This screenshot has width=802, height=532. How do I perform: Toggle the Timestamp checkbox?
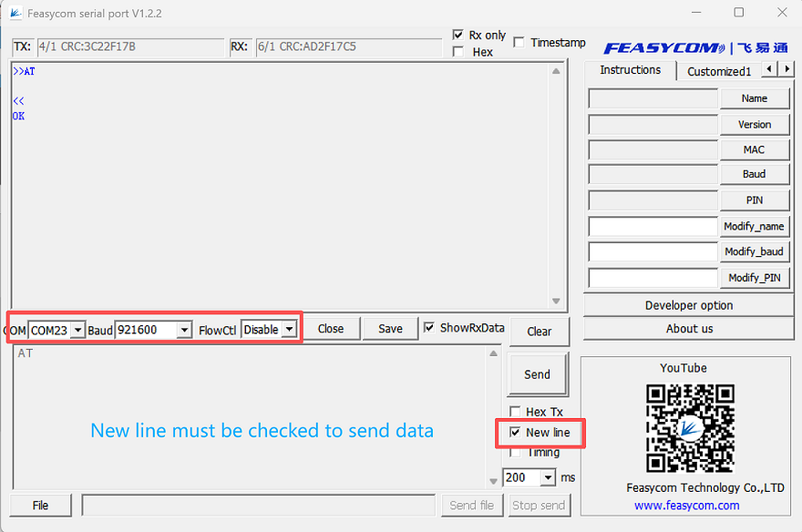[x=519, y=42]
